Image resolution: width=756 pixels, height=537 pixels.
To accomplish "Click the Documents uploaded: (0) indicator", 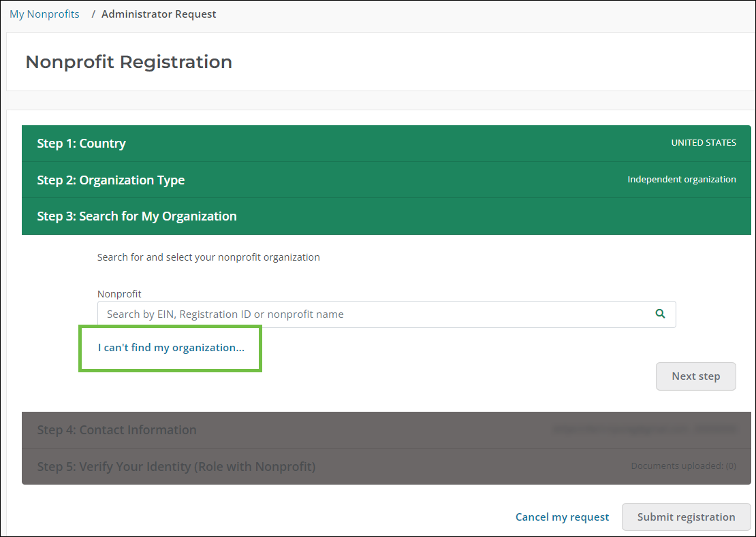I will pos(683,466).
